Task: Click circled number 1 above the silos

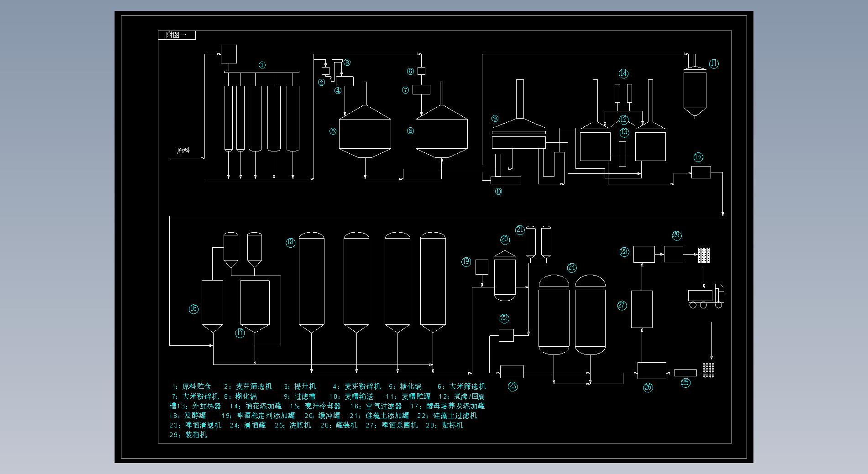Action: pos(262,65)
